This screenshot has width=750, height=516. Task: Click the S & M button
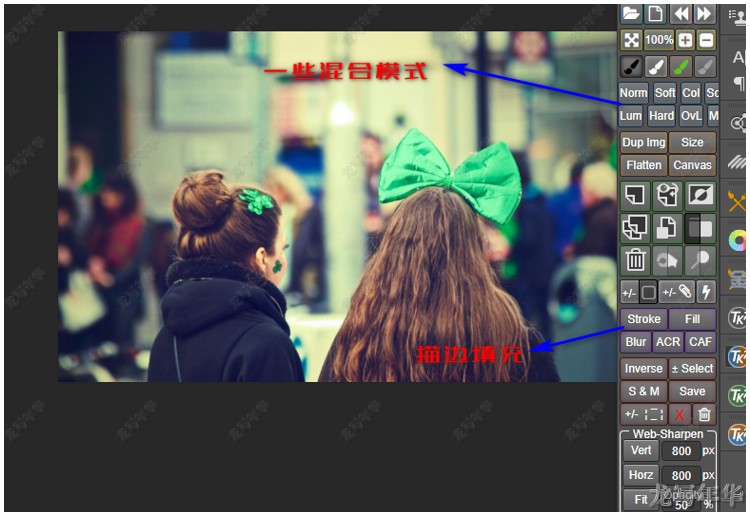pos(644,391)
